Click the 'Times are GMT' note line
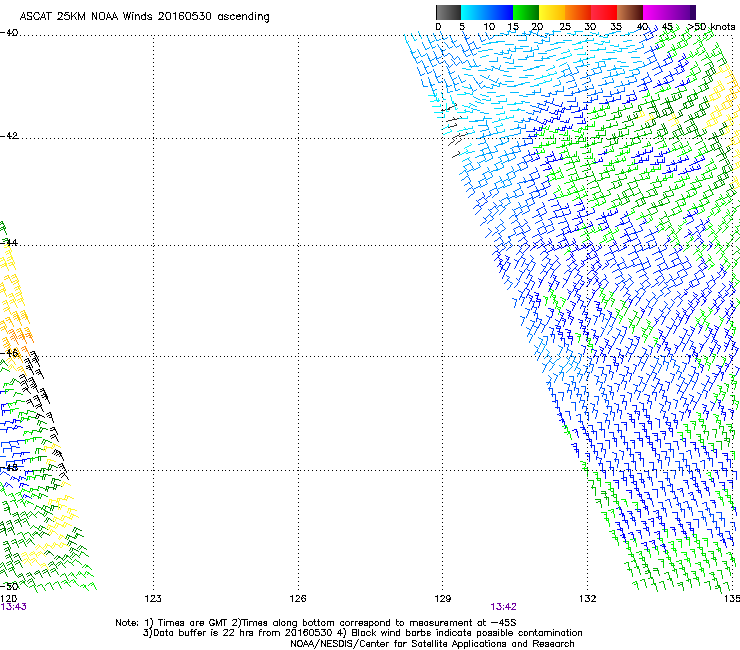Screen dimensions: 740x650 [316, 623]
